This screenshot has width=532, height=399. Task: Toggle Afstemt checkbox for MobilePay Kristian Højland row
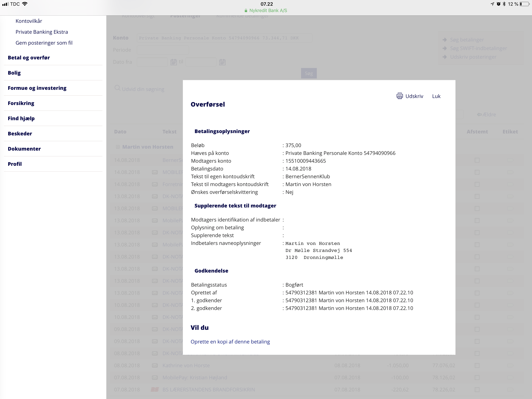tap(477, 377)
